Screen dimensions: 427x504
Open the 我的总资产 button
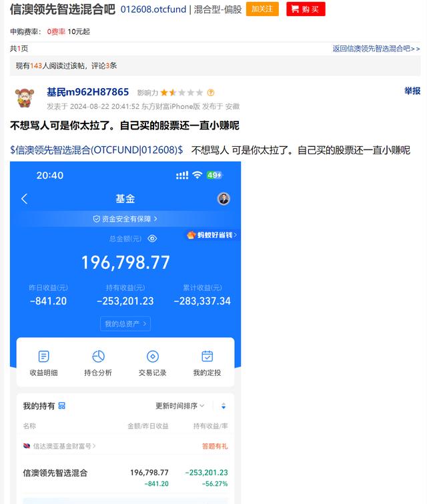pyautogui.click(x=125, y=324)
